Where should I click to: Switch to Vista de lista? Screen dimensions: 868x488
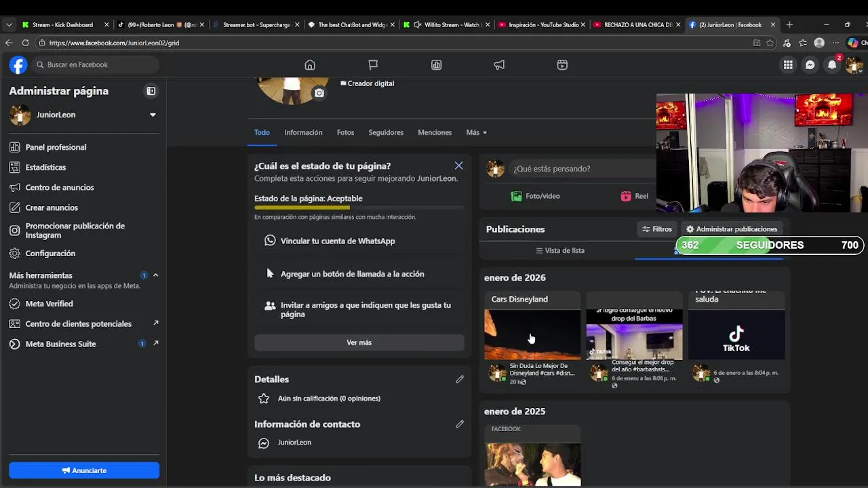560,251
